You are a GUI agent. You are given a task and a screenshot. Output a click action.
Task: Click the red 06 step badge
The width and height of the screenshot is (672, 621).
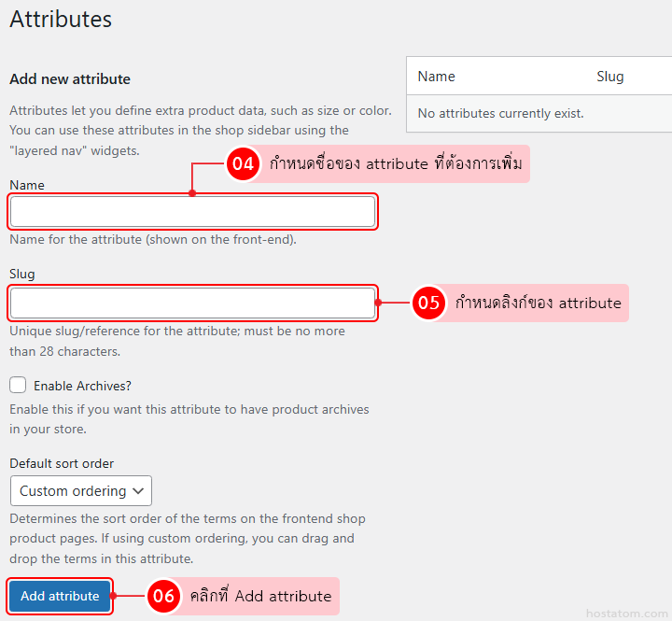[163, 596]
